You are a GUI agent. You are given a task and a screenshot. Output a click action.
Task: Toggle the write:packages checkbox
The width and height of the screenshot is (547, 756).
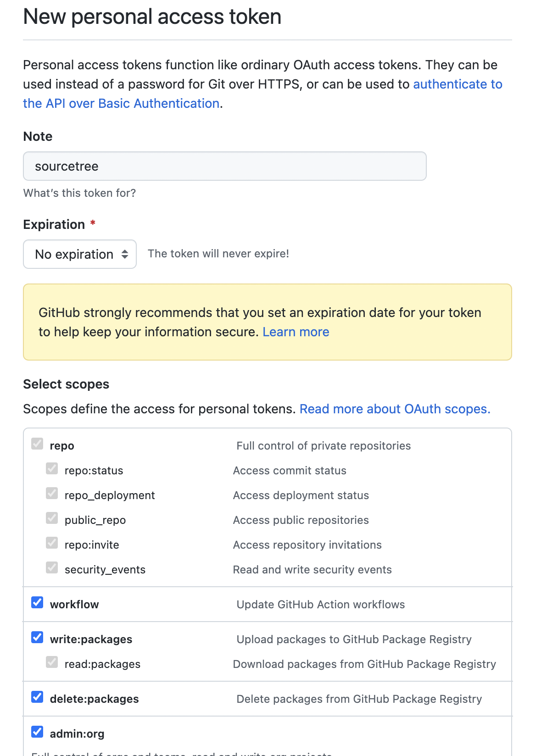click(37, 637)
